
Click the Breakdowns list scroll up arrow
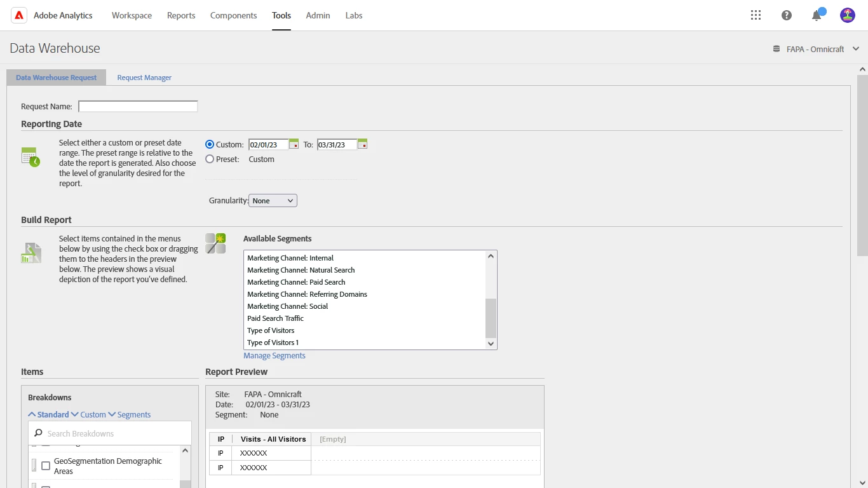coord(186,451)
